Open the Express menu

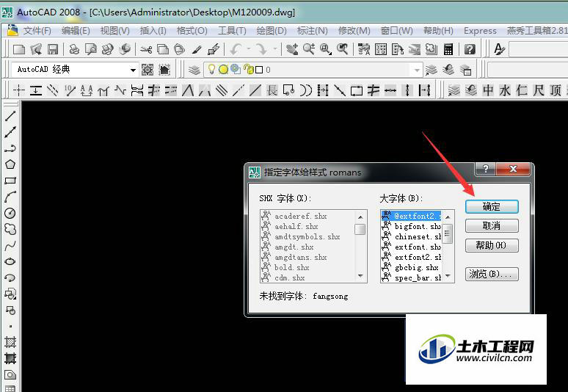click(x=480, y=31)
